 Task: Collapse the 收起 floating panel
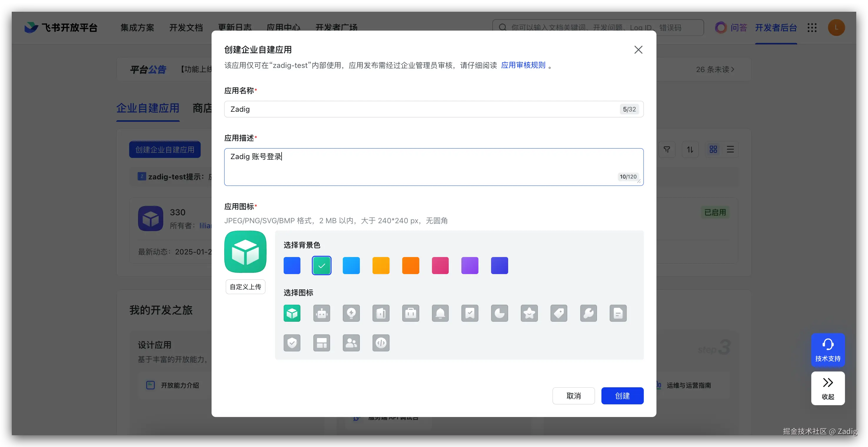[828, 388]
